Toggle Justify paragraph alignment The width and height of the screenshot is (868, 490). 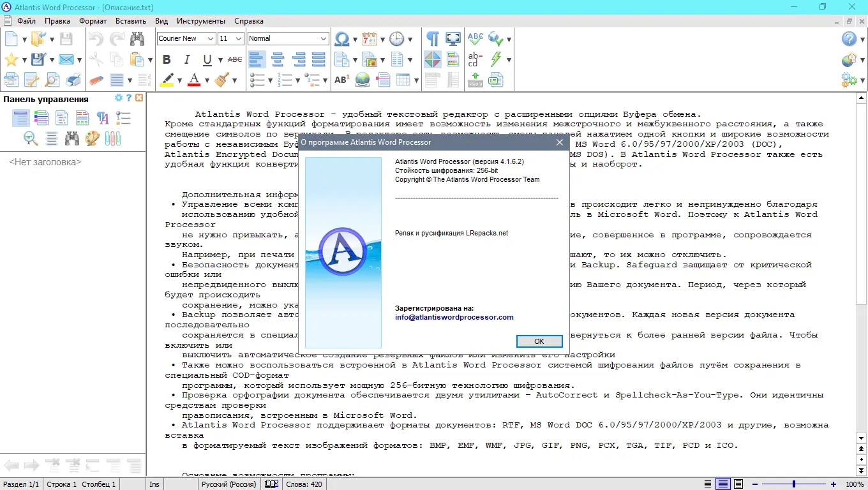[318, 59]
